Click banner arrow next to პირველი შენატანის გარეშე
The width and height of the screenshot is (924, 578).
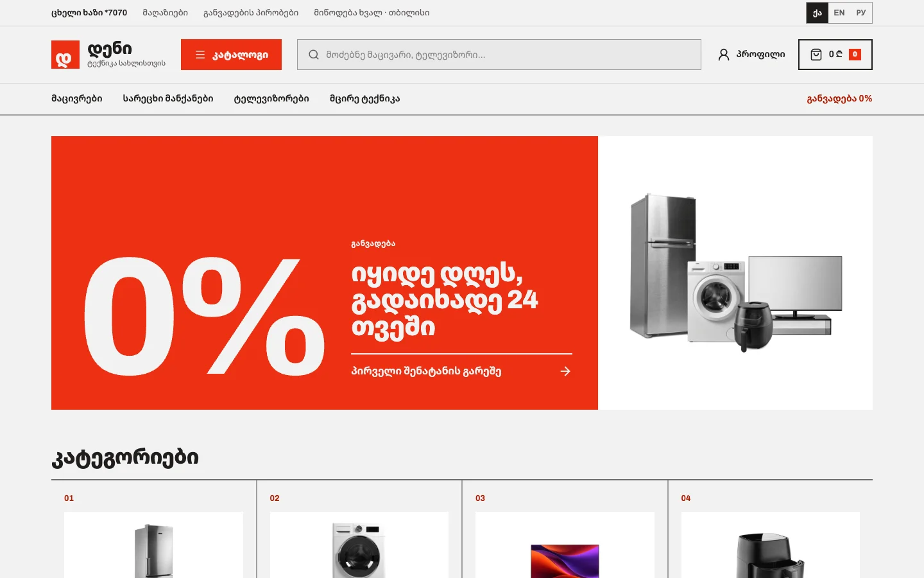tap(565, 371)
